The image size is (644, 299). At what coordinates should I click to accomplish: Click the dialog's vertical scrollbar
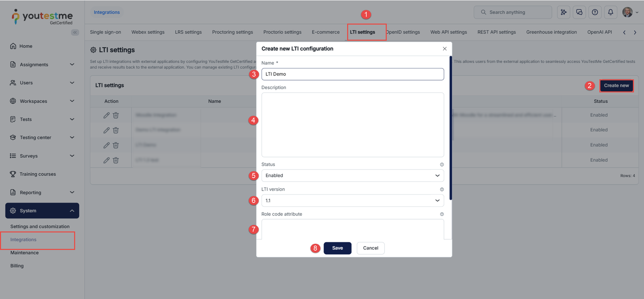pyautogui.click(x=450, y=128)
